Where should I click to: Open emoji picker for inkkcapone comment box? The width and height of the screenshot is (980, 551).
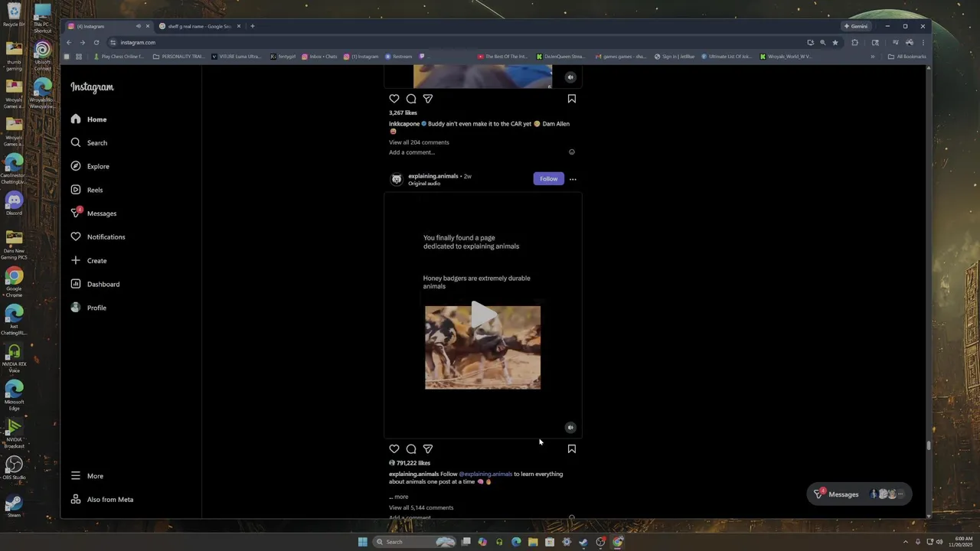click(571, 152)
